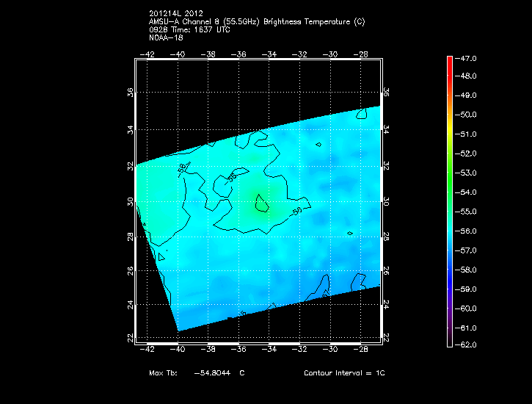Click the 22 latitude label on the right axis
The width and height of the screenshot is (532, 404).
(386, 337)
